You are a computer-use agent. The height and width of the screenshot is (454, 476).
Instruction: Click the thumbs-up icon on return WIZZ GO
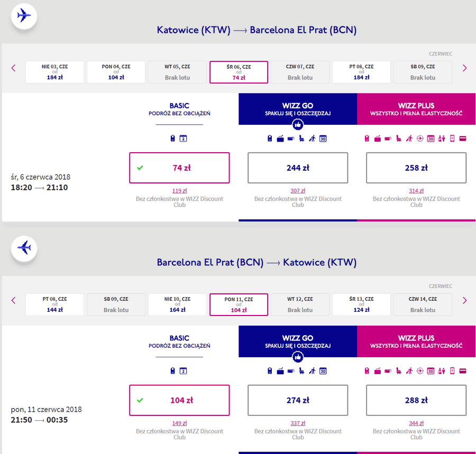pos(297,357)
